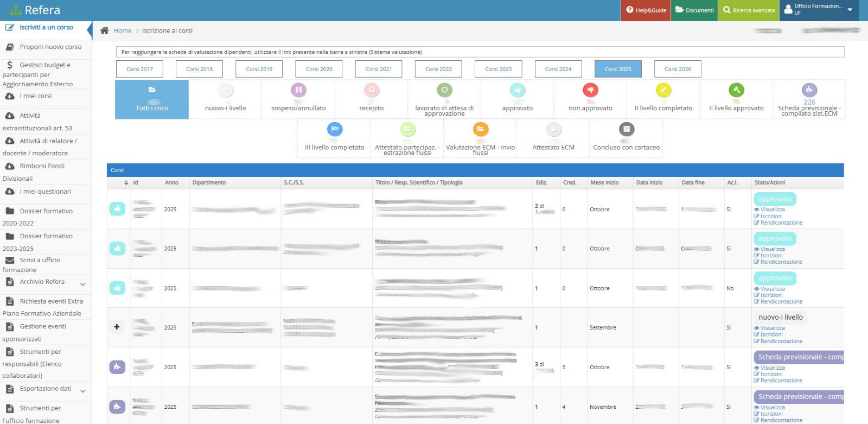Open Iscrizioni link in Settembre row
Screen dimensions: 868x424
point(768,334)
